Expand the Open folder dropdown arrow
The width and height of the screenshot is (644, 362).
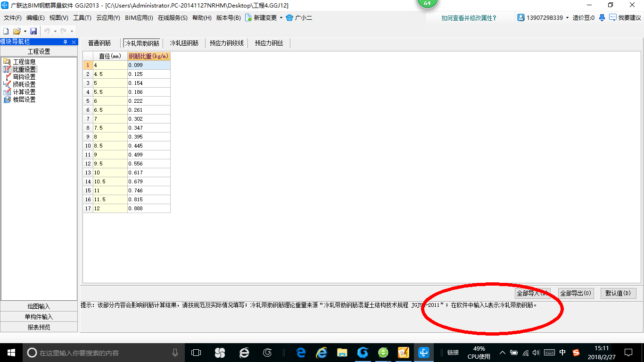pos(25,31)
